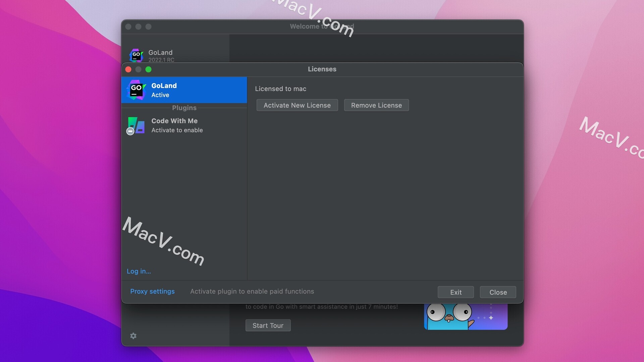Click the Log in... link
Viewport: 644px width, 362px height.
(x=139, y=271)
